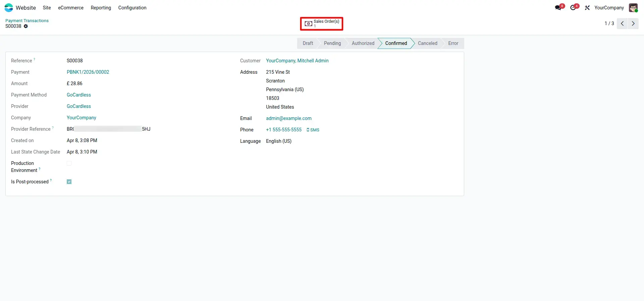Click the Provider Reference value
This screenshot has height=301, width=644.
(109, 129)
